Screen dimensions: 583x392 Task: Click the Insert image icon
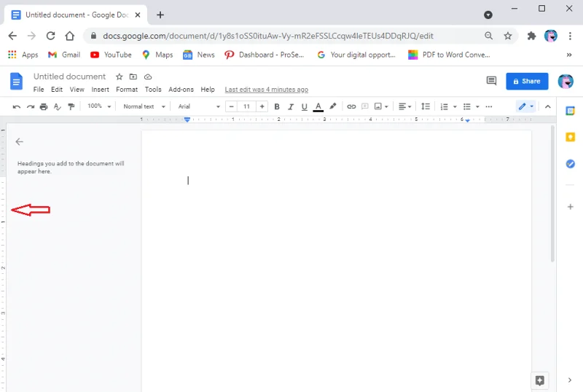378,106
